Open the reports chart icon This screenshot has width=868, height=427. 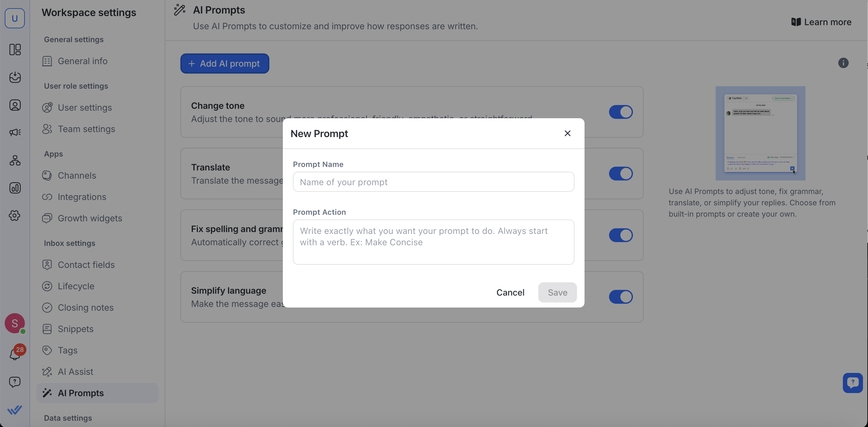click(15, 188)
